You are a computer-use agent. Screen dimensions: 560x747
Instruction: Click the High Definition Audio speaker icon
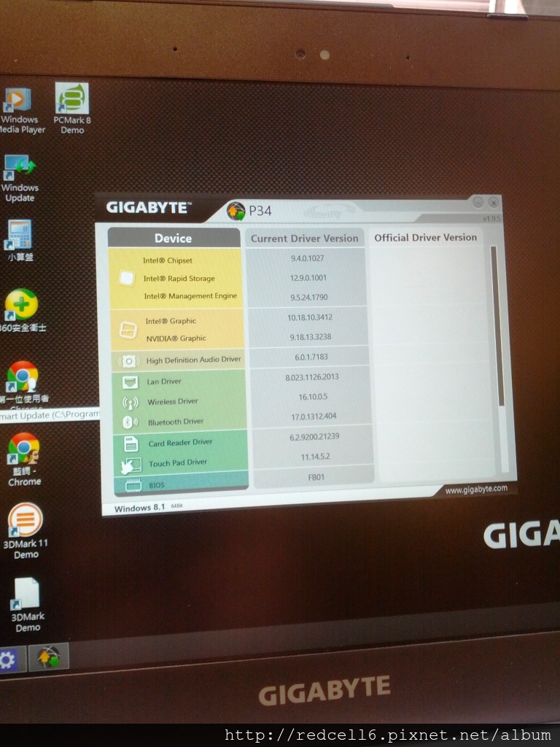(x=128, y=361)
